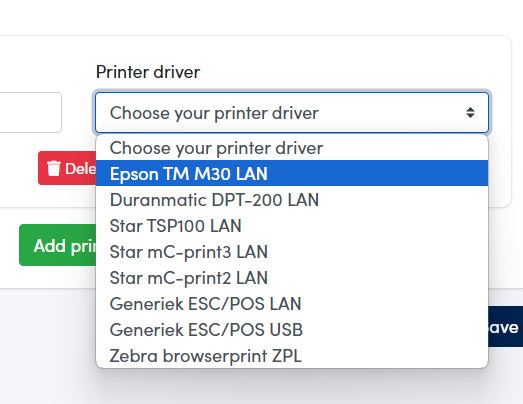Select Star mC-print2 LAN driver
The width and height of the screenshot is (523, 404).
point(292,278)
